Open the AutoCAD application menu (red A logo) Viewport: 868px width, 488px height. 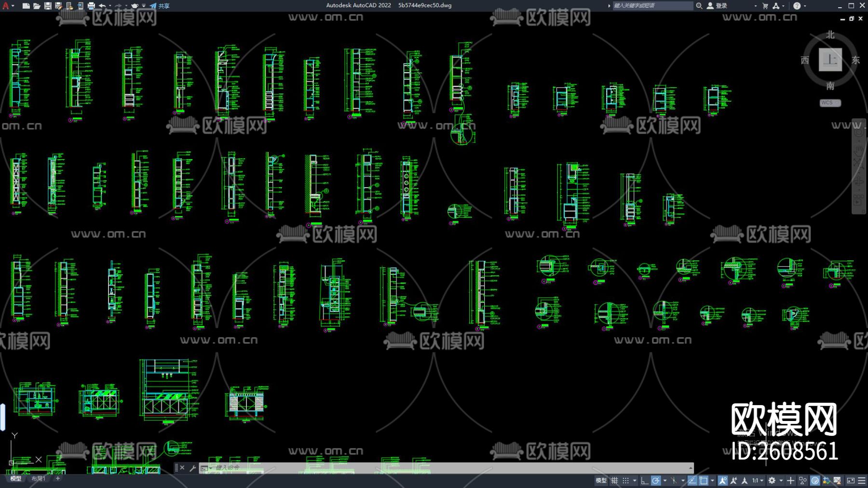click(6, 6)
